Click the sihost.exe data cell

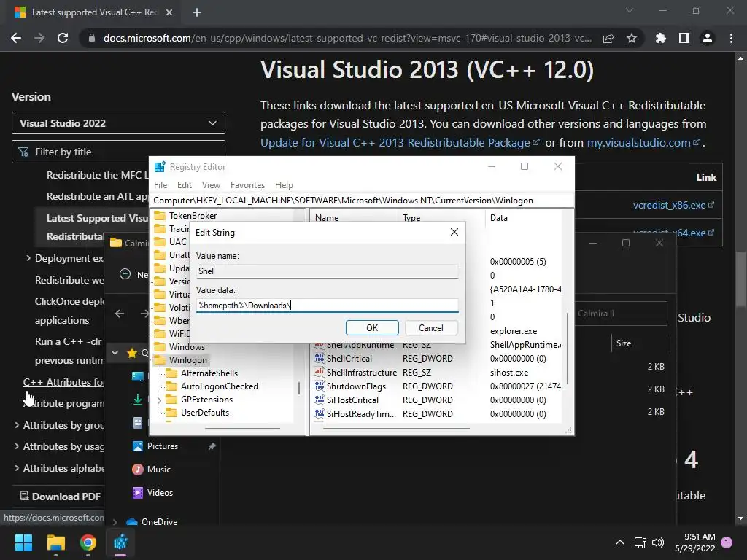pyautogui.click(x=508, y=373)
